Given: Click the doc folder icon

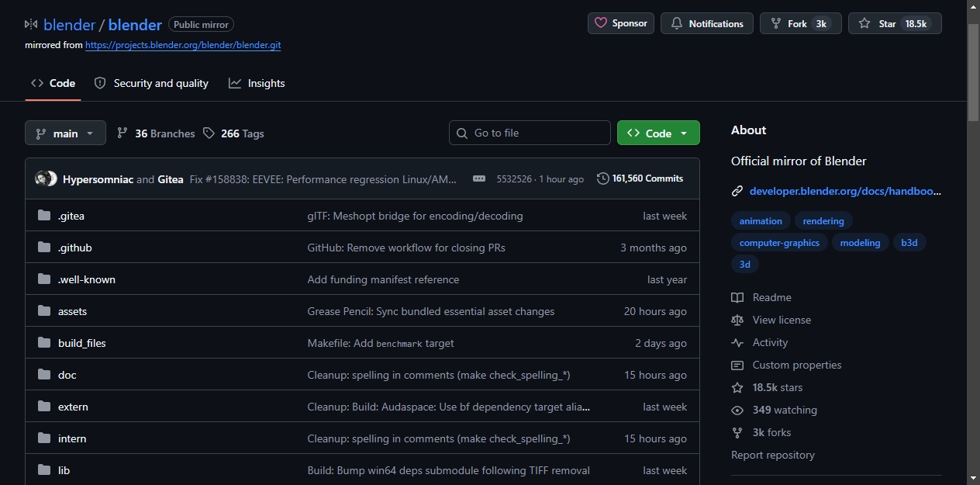Looking at the screenshot, I should click(44, 375).
